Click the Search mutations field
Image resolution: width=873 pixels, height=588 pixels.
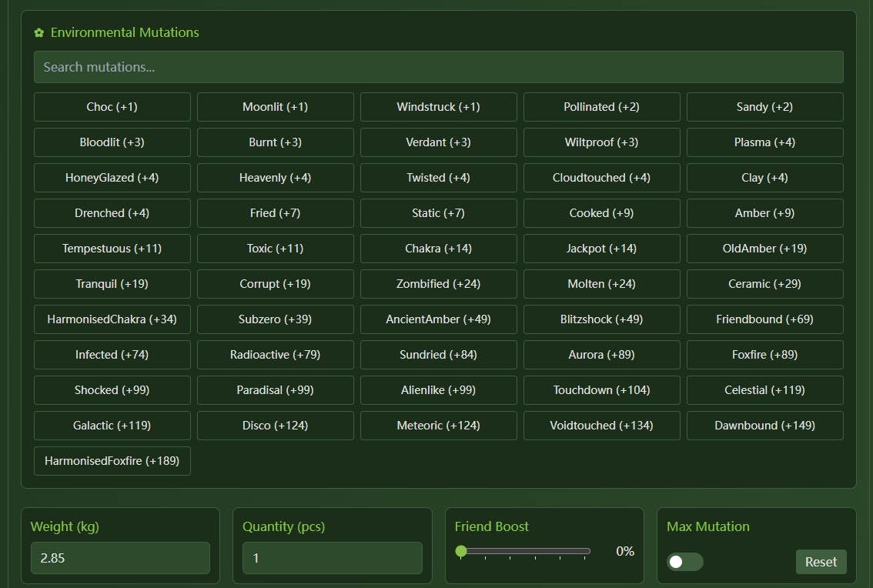pyautogui.click(x=439, y=67)
